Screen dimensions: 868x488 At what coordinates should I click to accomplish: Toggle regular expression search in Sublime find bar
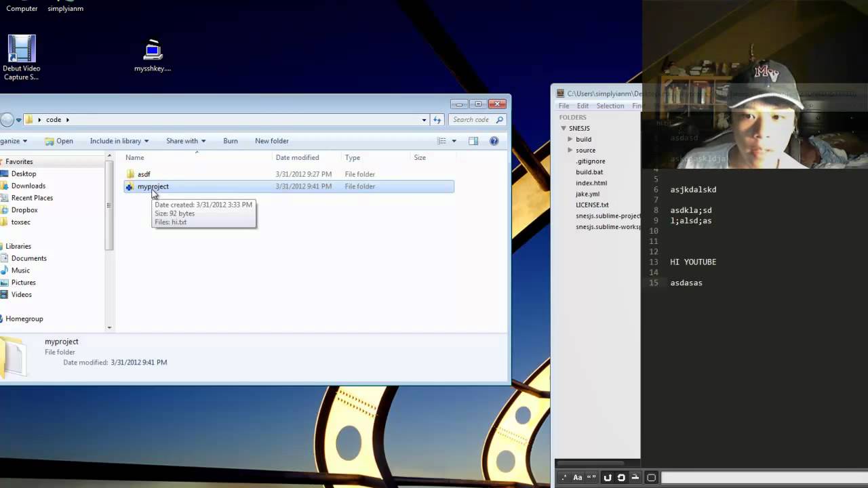(564, 477)
